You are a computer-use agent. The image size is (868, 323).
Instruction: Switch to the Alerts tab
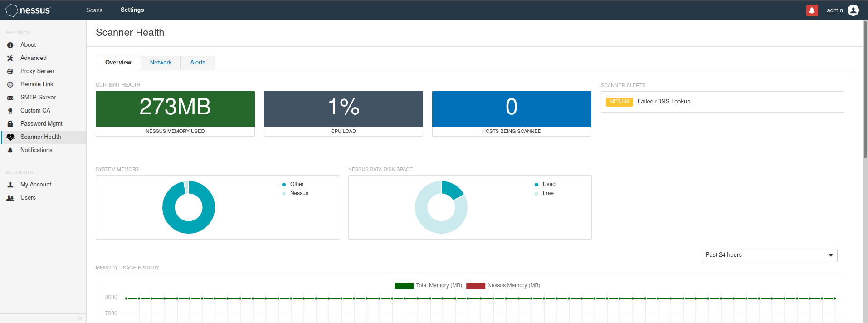tap(198, 63)
